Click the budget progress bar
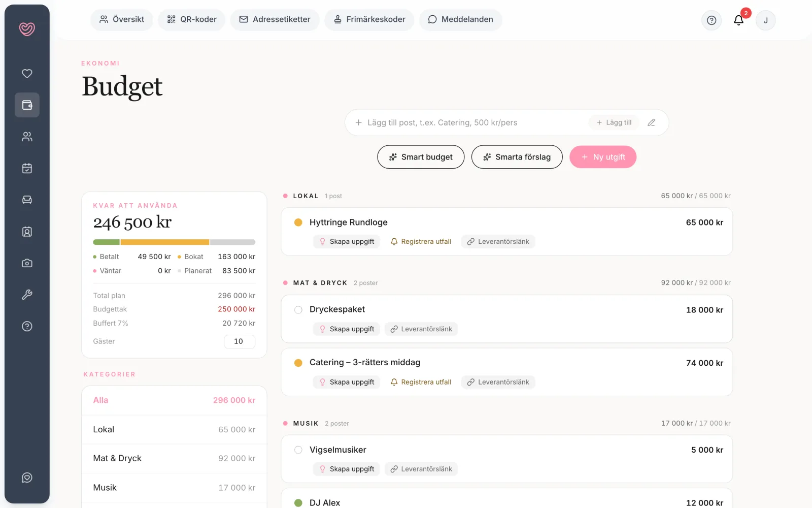812x508 pixels. (x=174, y=242)
